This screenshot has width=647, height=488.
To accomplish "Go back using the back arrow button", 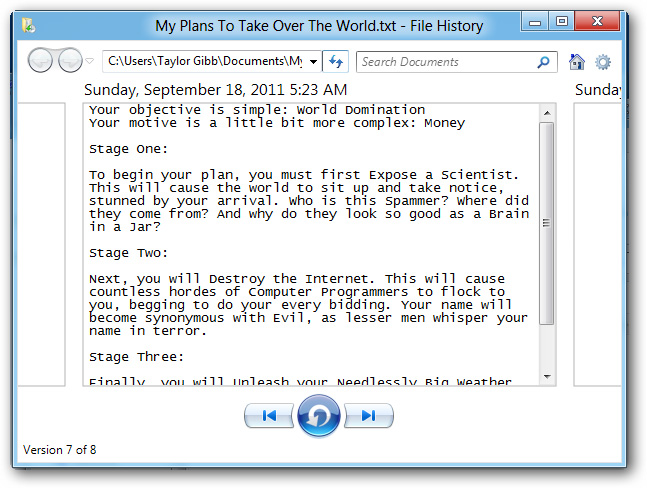I will point(40,61).
